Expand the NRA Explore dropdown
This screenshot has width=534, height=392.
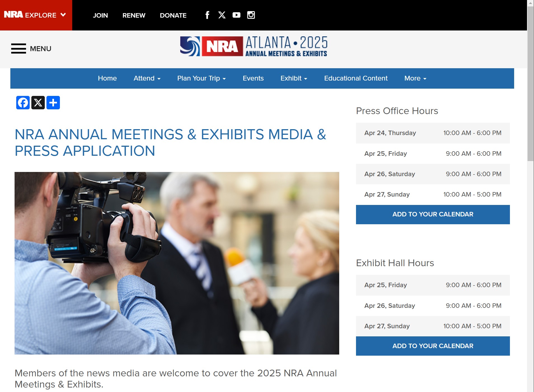pyautogui.click(x=36, y=15)
